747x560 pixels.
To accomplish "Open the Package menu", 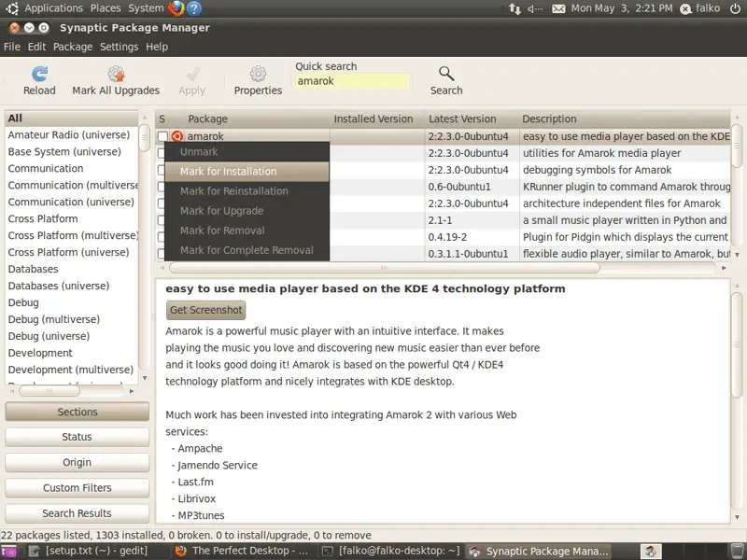I will coord(73,47).
